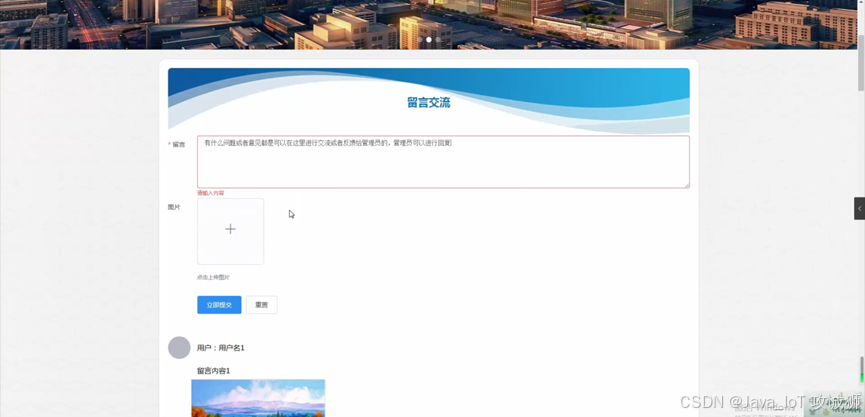
Task: Click the 留言内容1 text
Action: click(x=213, y=371)
